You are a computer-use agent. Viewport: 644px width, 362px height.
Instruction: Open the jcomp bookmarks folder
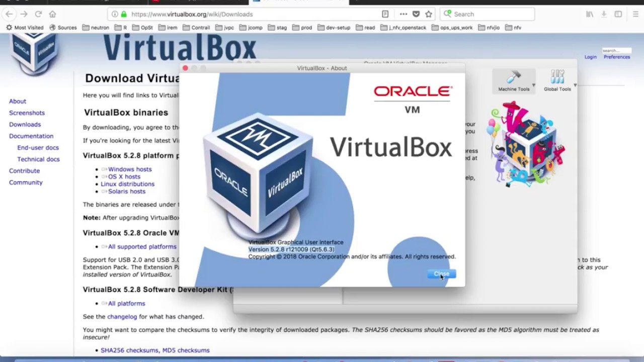251,28
